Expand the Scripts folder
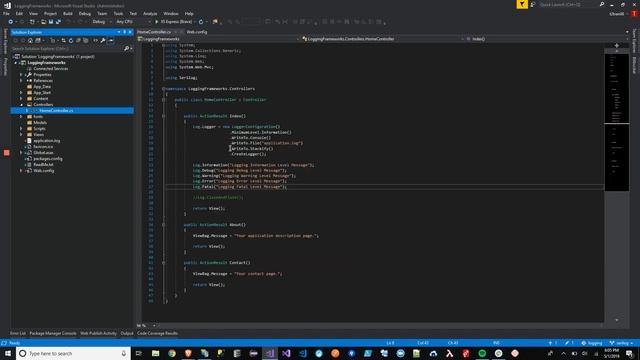The width and height of the screenshot is (640, 360). [x=21, y=129]
